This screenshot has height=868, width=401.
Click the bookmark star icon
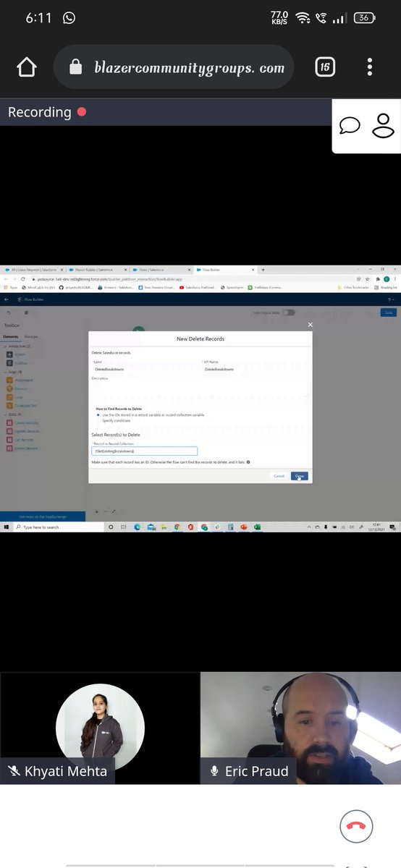tap(367, 279)
